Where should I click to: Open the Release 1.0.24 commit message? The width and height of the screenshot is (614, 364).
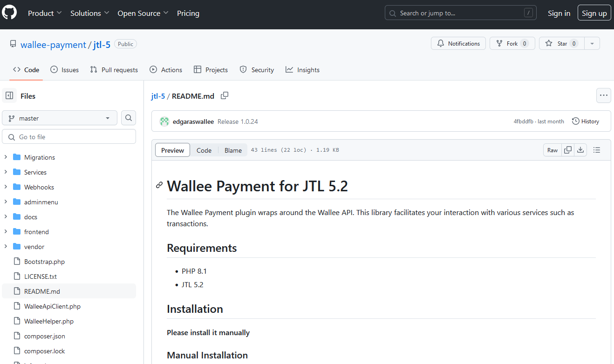tap(238, 121)
